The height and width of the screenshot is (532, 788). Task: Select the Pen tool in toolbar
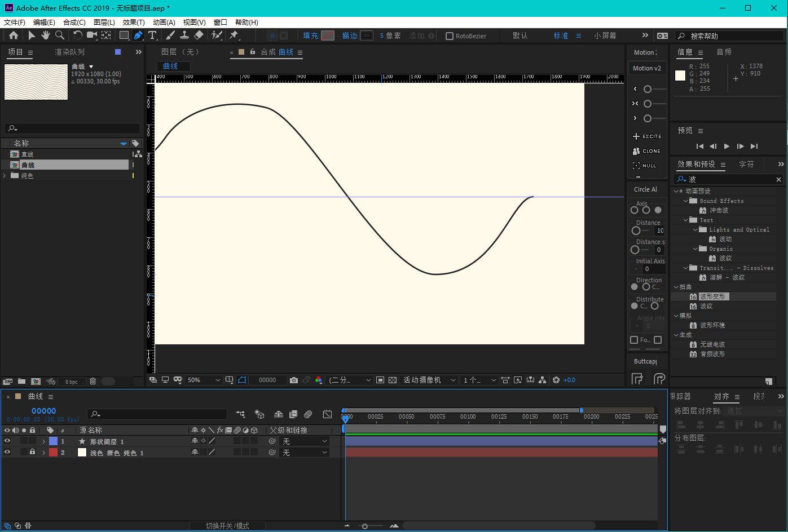(138, 36)
